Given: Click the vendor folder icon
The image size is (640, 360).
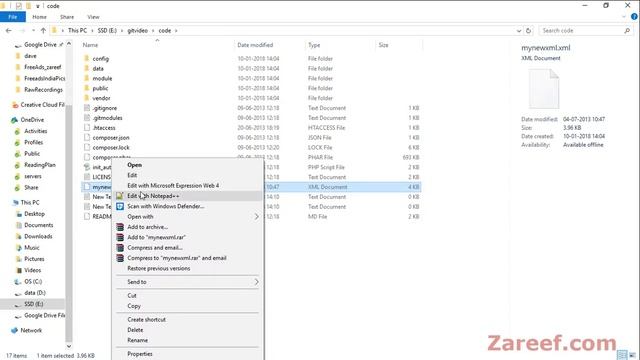Looking at the screenshot, I should click(87, 98).
